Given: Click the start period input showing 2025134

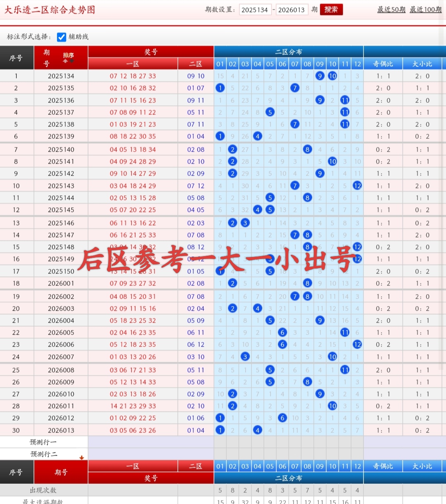Looking at the screenshot, I should click(255, 9).
